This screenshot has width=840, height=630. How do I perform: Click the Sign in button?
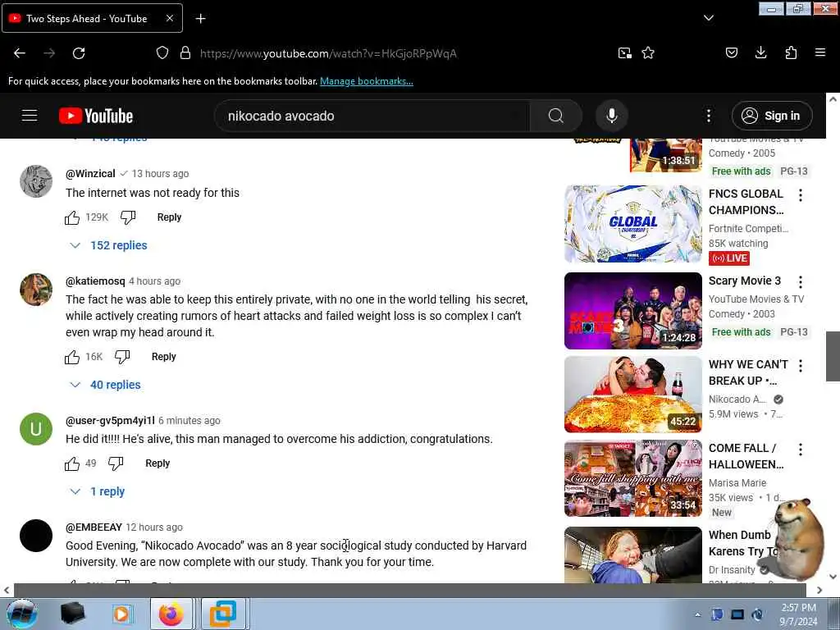[x=772, y=116]
